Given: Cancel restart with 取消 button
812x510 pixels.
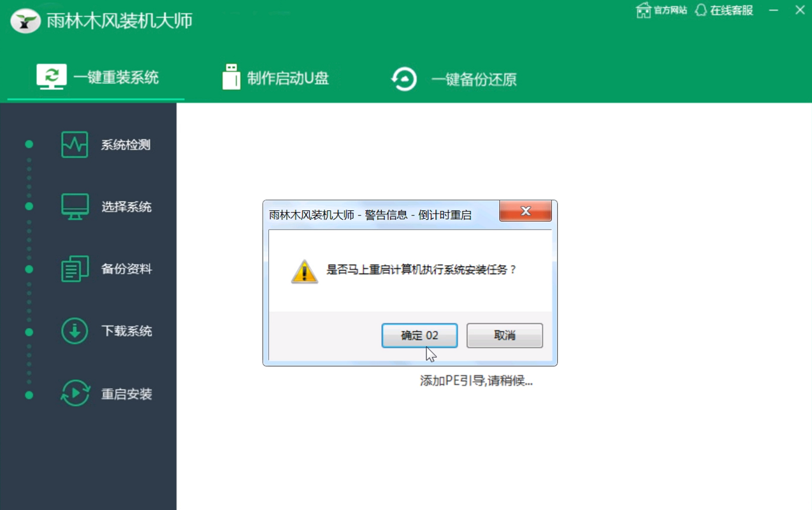Looking at the screenshot, I should (x=505, y=335).
